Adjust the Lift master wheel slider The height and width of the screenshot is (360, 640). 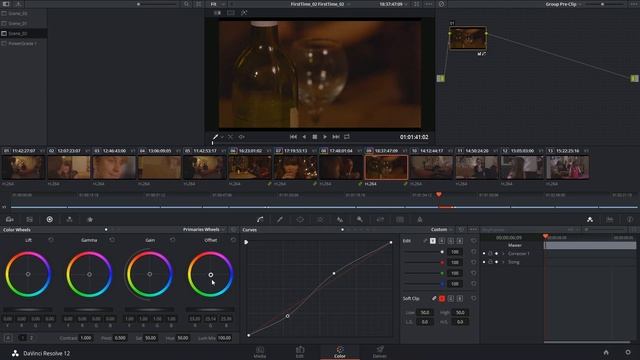coord(28,309)
